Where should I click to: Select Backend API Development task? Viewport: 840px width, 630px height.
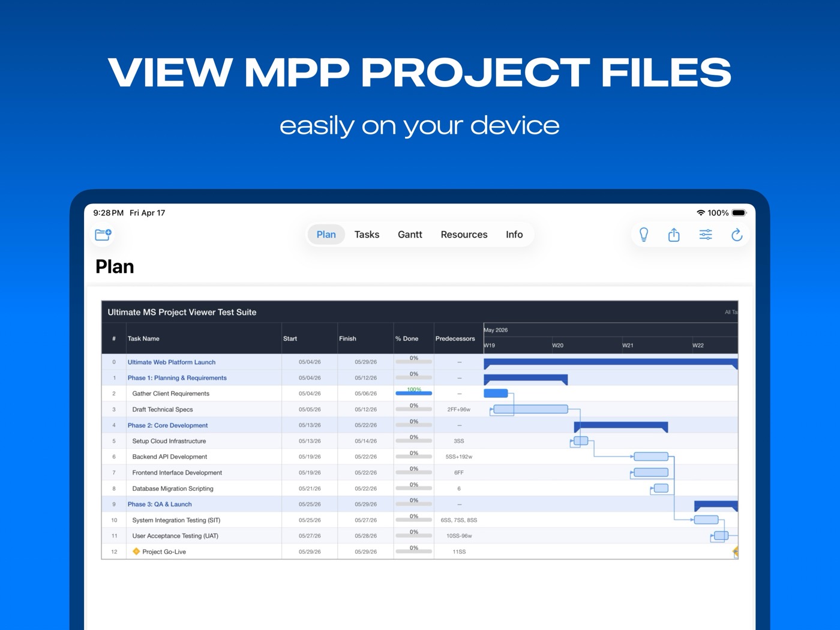pos(169,457)
